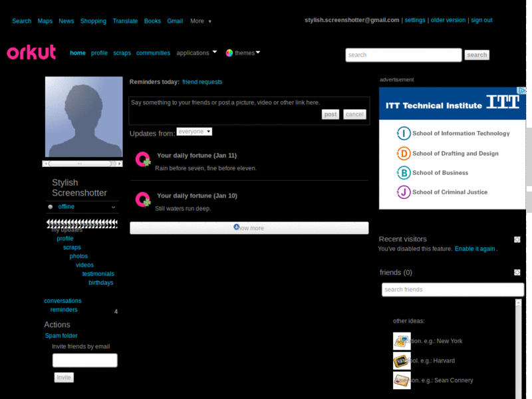Open the communities tab

pyautogui.click(x=153, y=53)
